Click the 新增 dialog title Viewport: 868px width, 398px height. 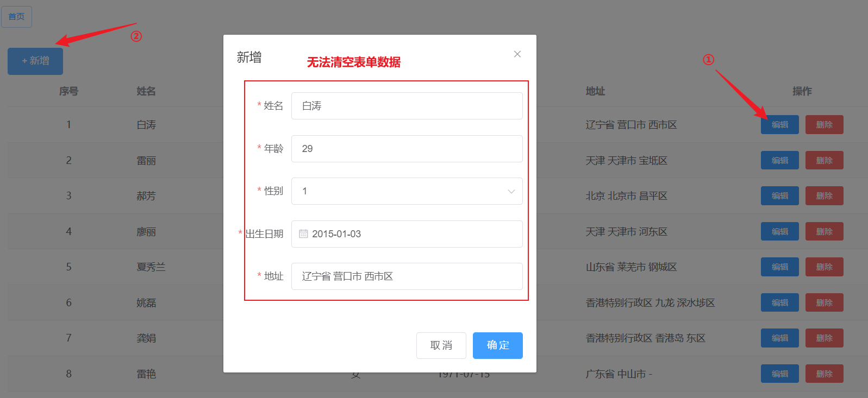pos(249,58)
